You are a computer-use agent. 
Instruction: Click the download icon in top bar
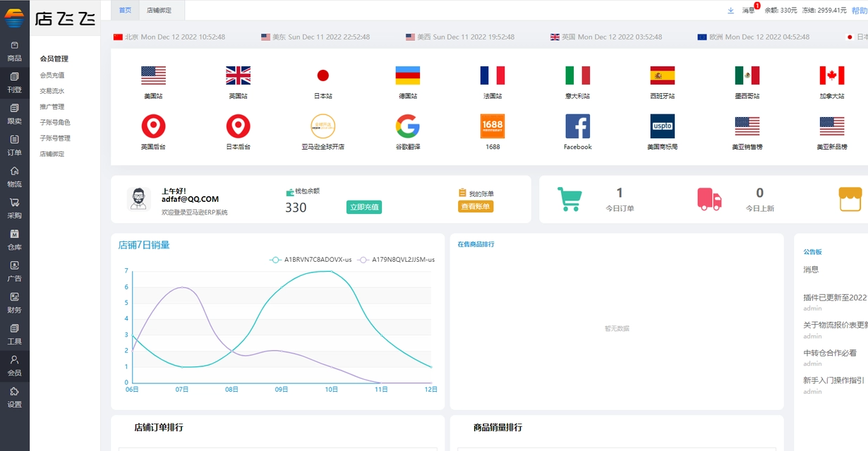point(730,11)
